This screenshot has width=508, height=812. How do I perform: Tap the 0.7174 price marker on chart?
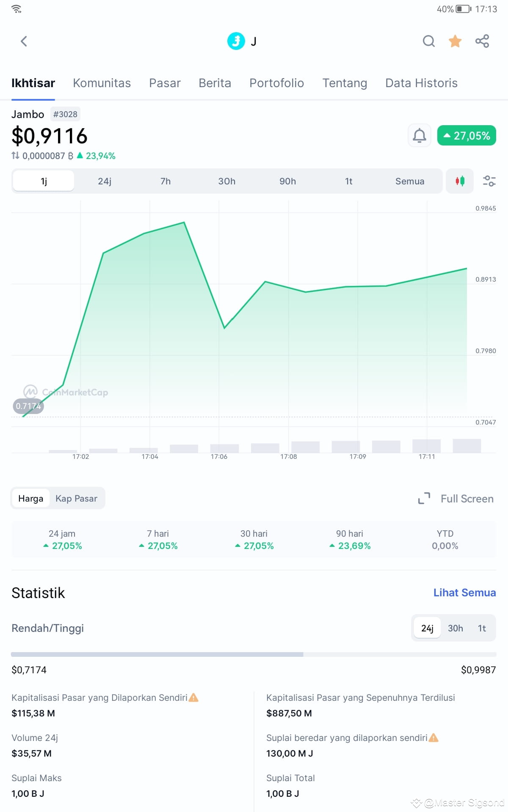tap(28, 406)
